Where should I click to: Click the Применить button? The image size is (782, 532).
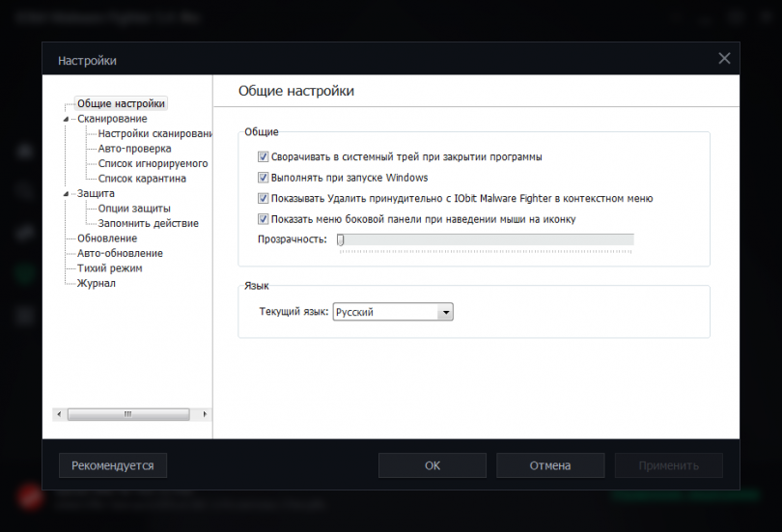tap(668, 465)
